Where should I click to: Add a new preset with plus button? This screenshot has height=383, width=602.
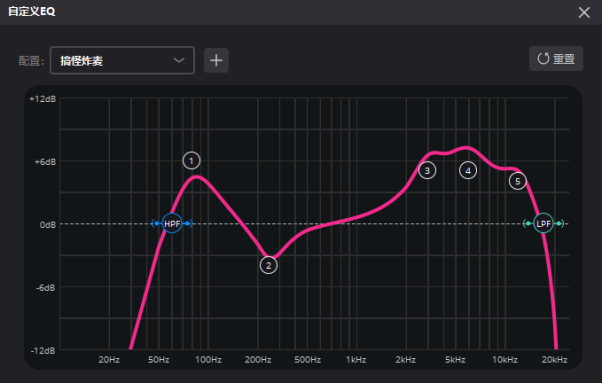pos(216,60)
